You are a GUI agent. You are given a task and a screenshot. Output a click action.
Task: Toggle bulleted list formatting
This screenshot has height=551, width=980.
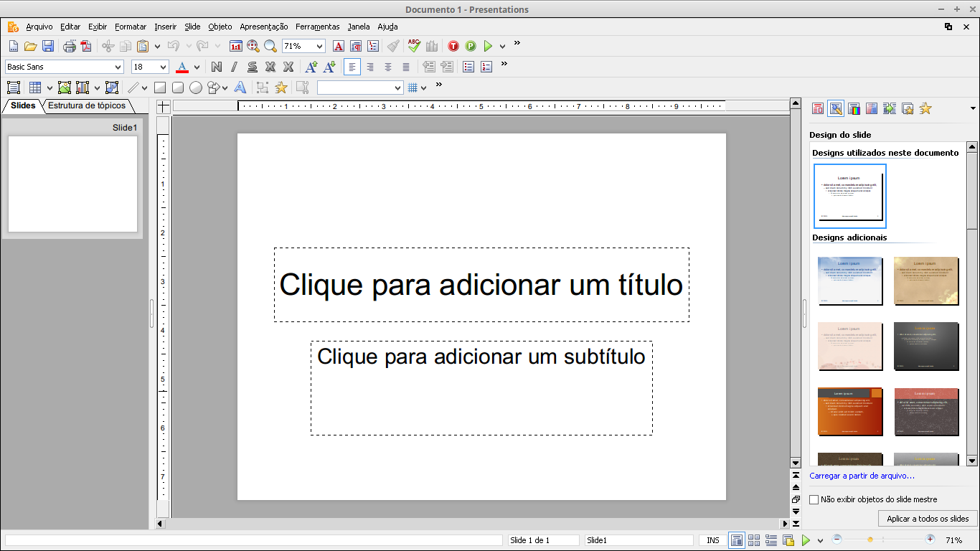click(468, 67)
